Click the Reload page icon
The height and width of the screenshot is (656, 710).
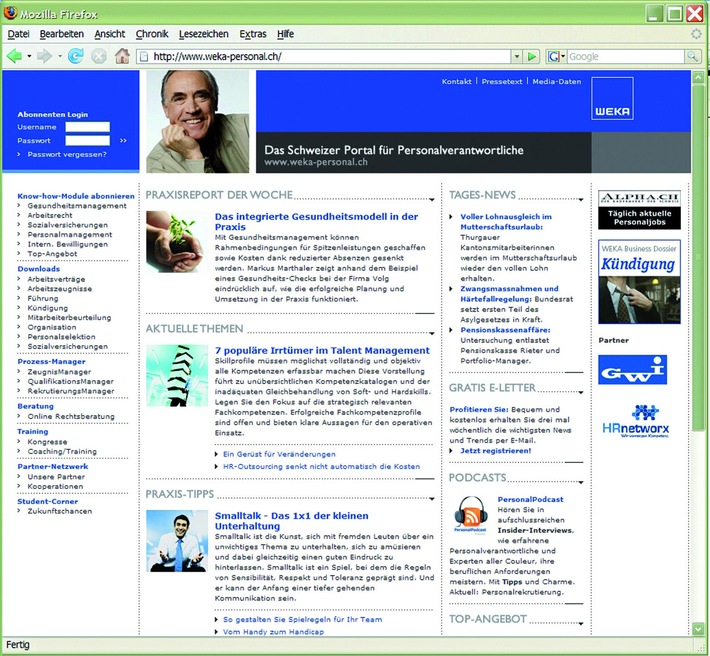pyautogui.click(x=76, y=56)
